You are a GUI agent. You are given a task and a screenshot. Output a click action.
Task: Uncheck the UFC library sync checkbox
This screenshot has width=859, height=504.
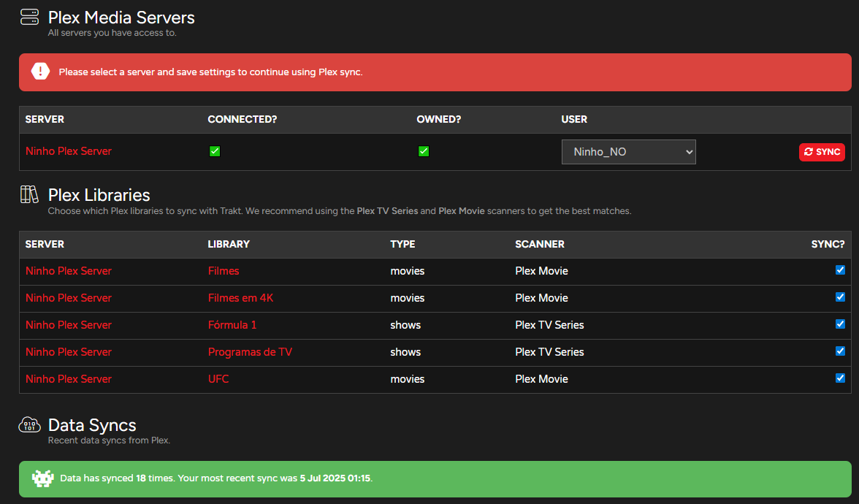(840, 378)
